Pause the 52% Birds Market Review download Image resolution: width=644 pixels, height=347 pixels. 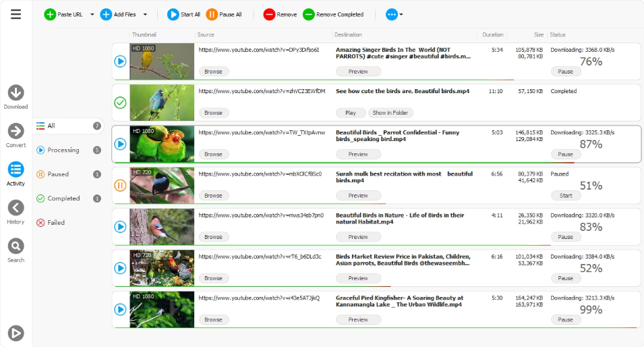566,278
